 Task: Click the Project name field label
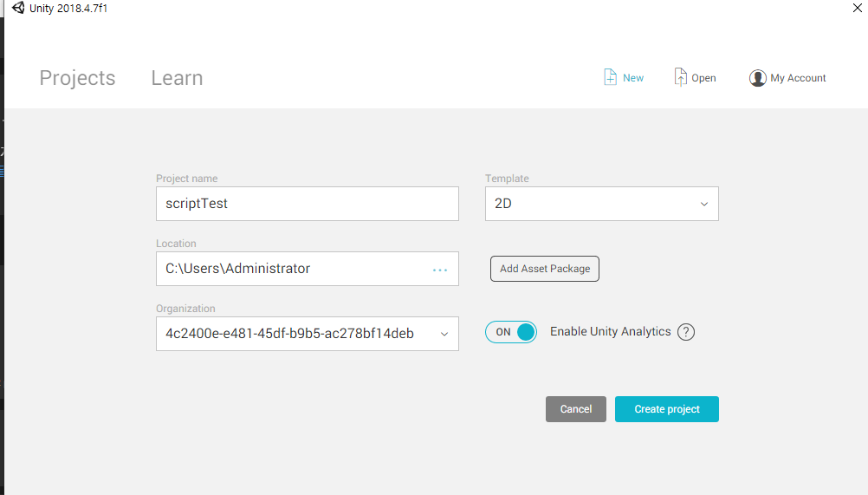pos(186,179)
